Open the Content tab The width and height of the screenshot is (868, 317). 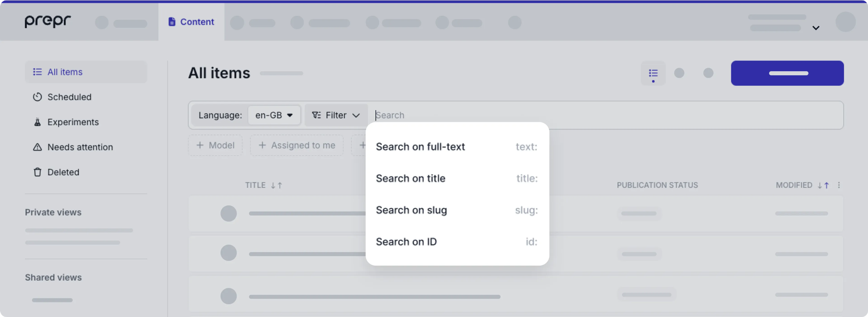coord(191,22)
